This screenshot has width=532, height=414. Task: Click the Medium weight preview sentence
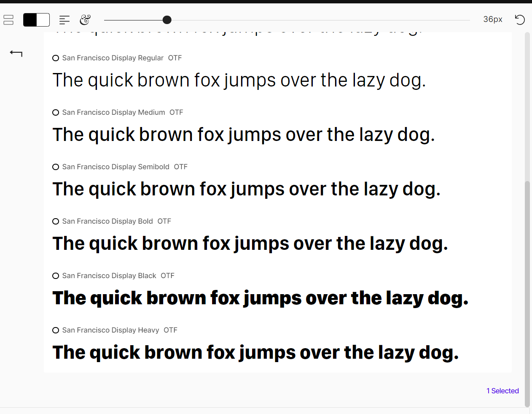click(244, 135)
